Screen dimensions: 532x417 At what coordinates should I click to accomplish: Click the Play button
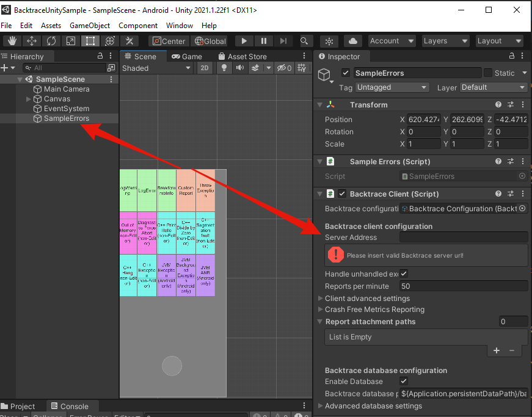[x=244, y=41]
